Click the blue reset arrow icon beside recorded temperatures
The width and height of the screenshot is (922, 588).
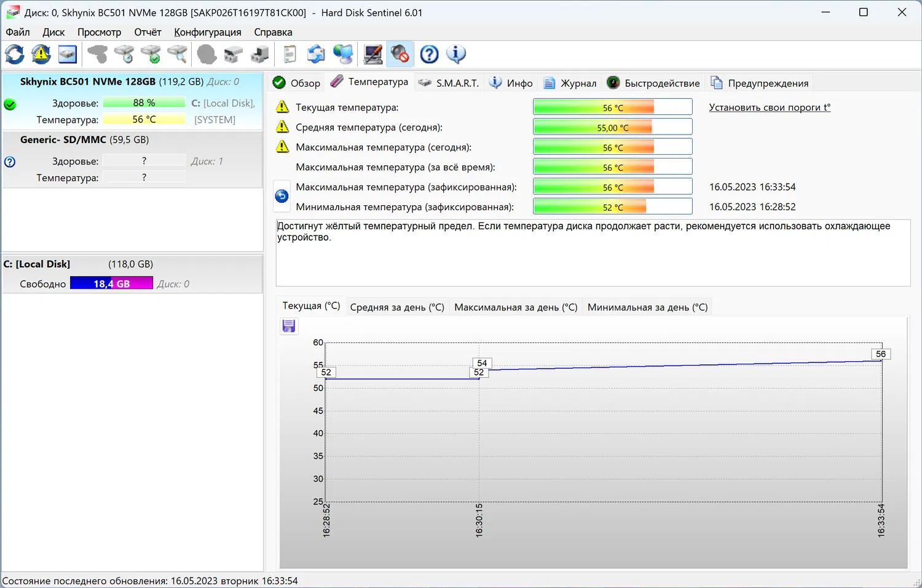(282, 196)
